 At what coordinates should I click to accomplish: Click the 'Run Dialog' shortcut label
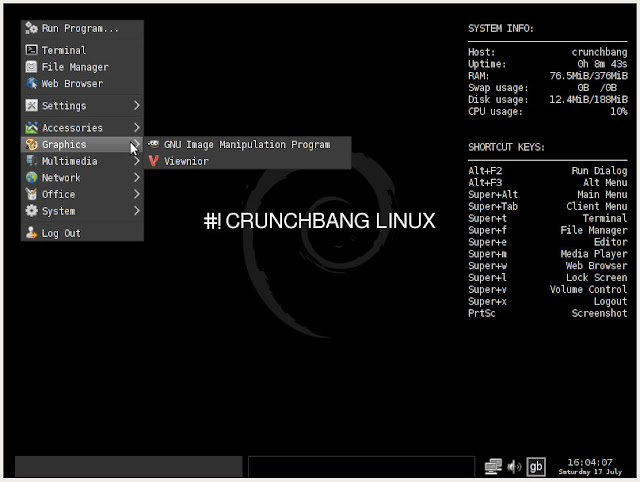(599, 170)
